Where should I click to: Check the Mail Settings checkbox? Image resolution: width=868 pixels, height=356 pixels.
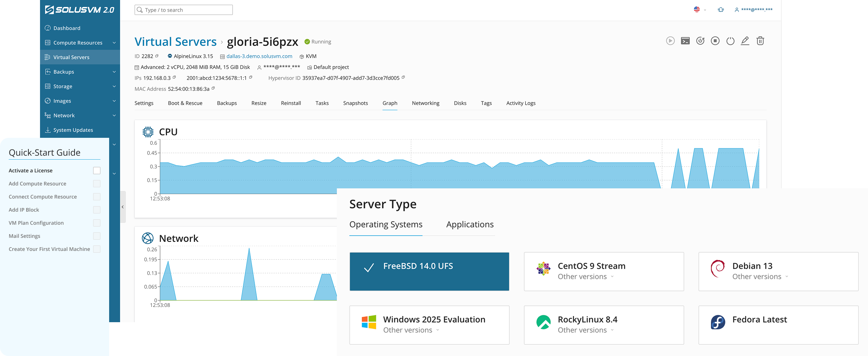pyautogui.click(x=96, y=236)
